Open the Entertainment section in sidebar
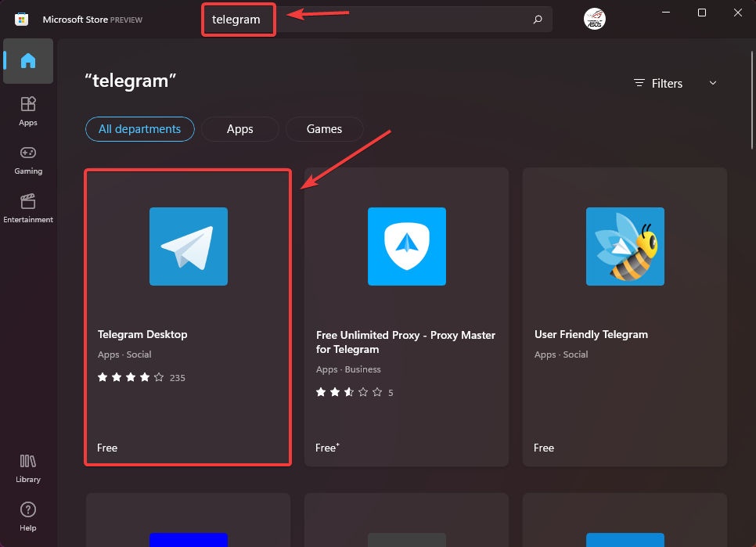 point(28,207)
